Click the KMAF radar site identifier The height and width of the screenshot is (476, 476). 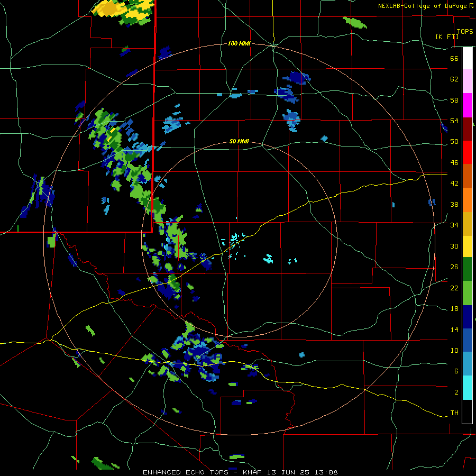pos(253,472)
